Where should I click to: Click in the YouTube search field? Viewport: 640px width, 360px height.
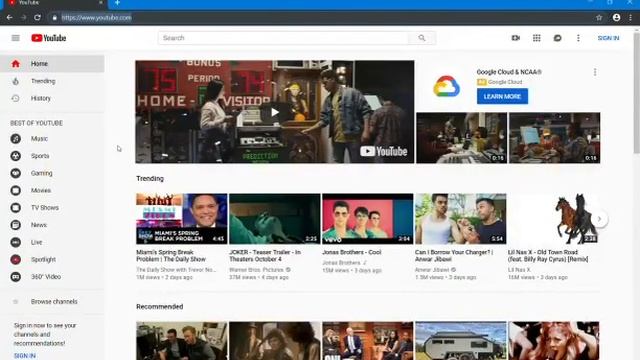click(283, 38)
